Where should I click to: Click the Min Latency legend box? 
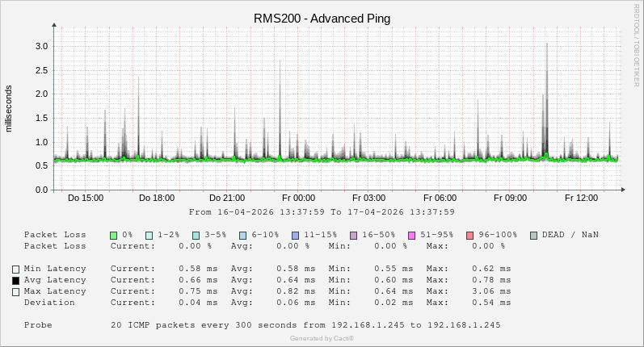coord(15,269)
